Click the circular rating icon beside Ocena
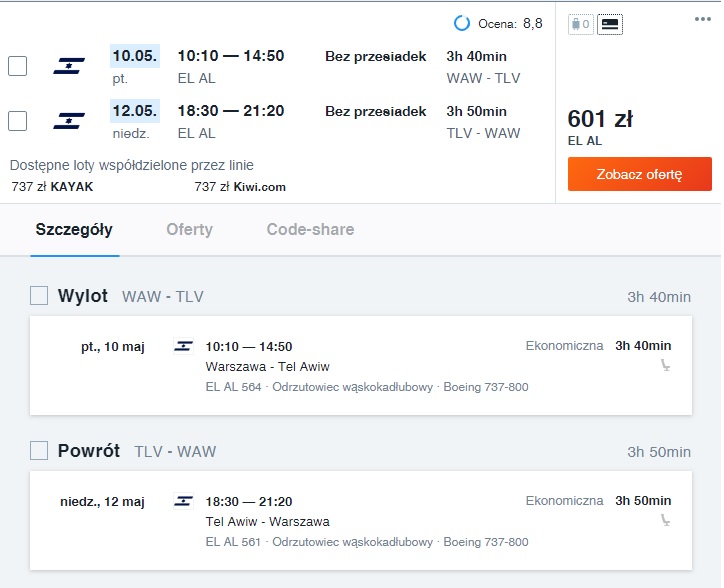 [x=462, y=23]
